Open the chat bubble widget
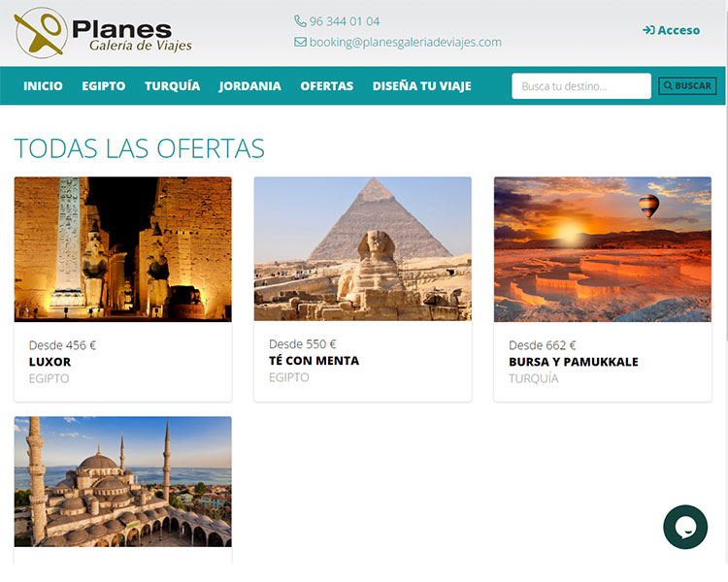 [x=685, y=527]
